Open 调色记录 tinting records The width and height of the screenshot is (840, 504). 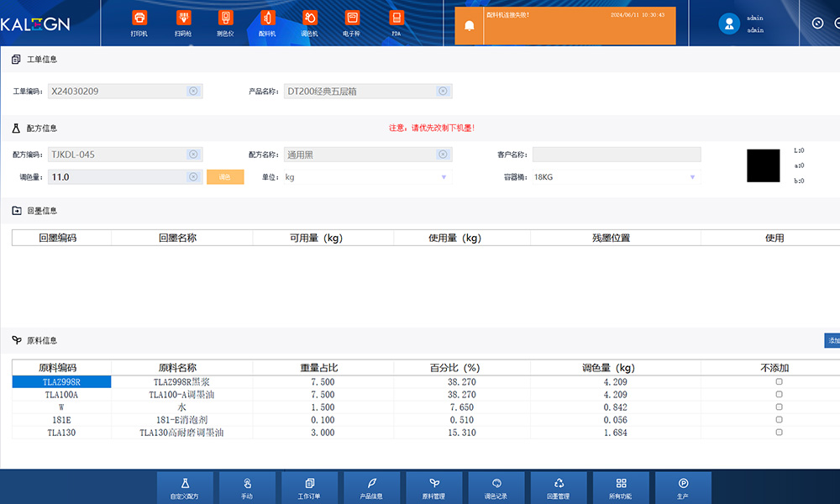(496, 488)
